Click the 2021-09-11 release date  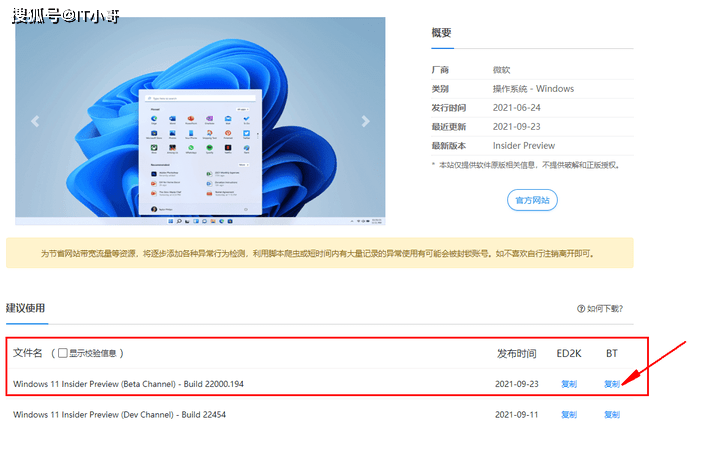coord(517,415)
